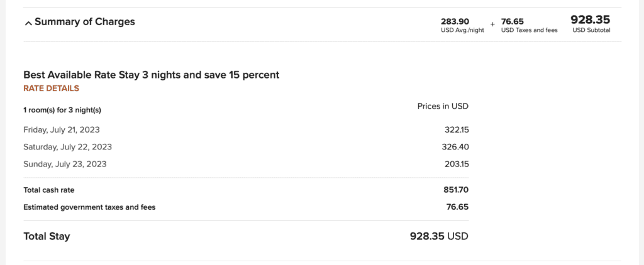
Task: Select the Saturday, July 22, 2023 row
Action: pos(67,147)
